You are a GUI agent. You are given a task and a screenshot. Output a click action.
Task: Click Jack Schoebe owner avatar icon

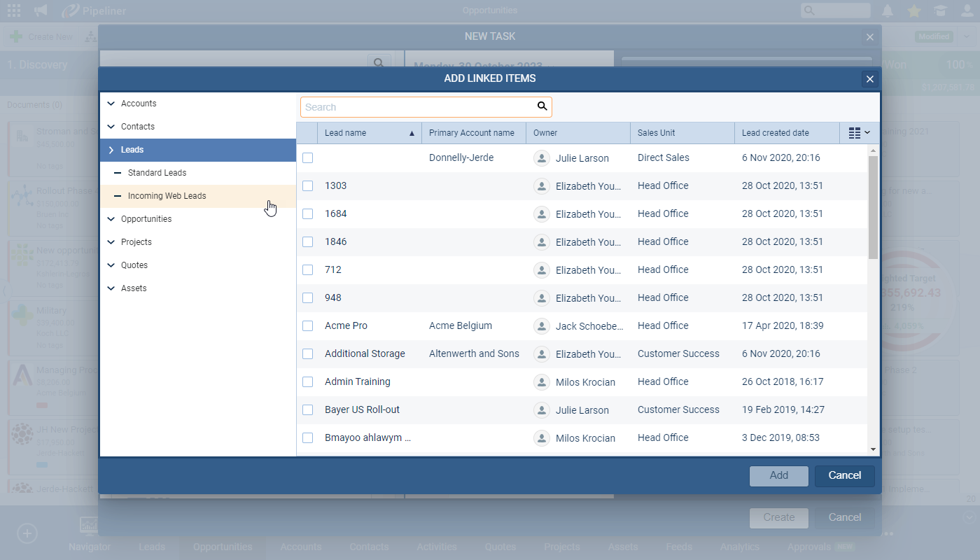click(x=541, y=326)
